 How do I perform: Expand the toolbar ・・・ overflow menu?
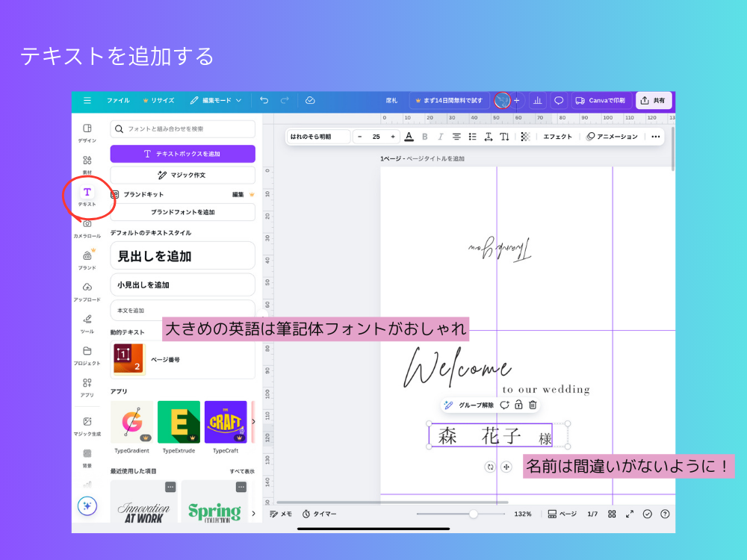click(x=654, y=137)
